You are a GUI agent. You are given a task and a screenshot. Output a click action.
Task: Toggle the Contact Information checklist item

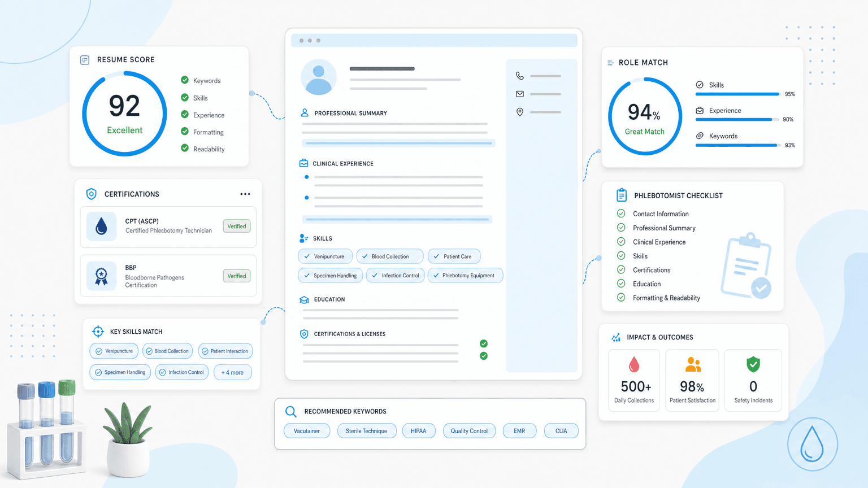point(621,213)
